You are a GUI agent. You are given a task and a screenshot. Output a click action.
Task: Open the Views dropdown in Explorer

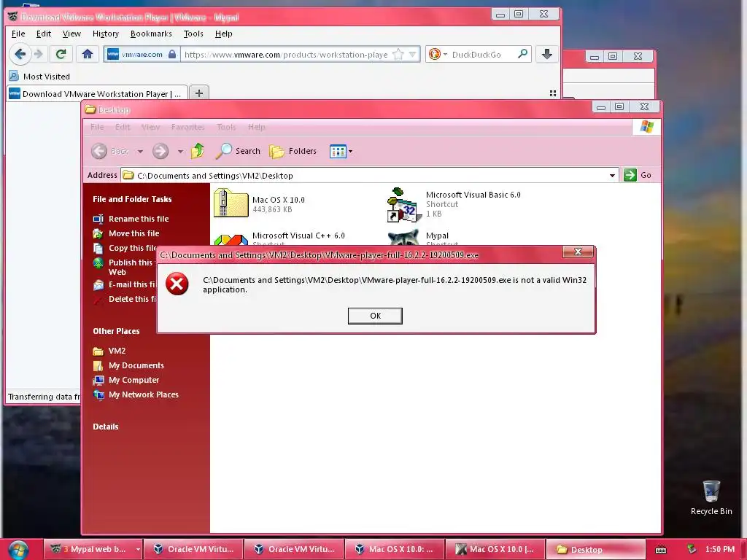[341, 152]
